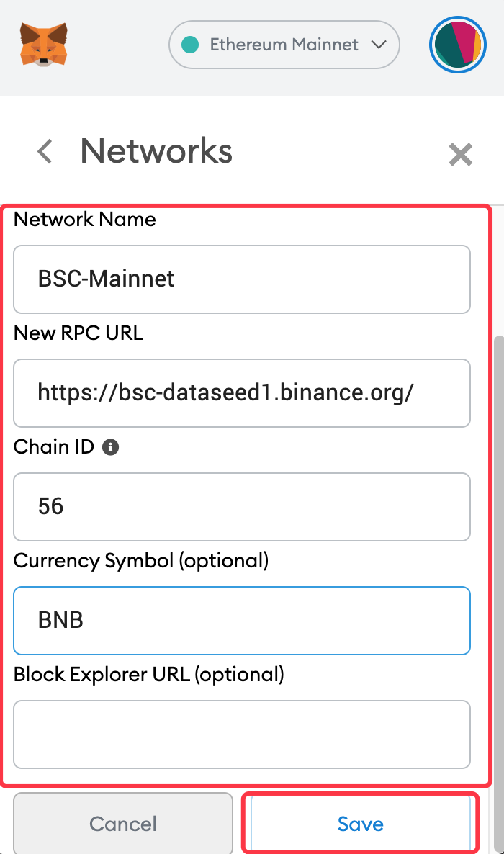The height and width of the screenshot is (854, 504).
Task: Click the green network status dot
Action: click(189, 45)
